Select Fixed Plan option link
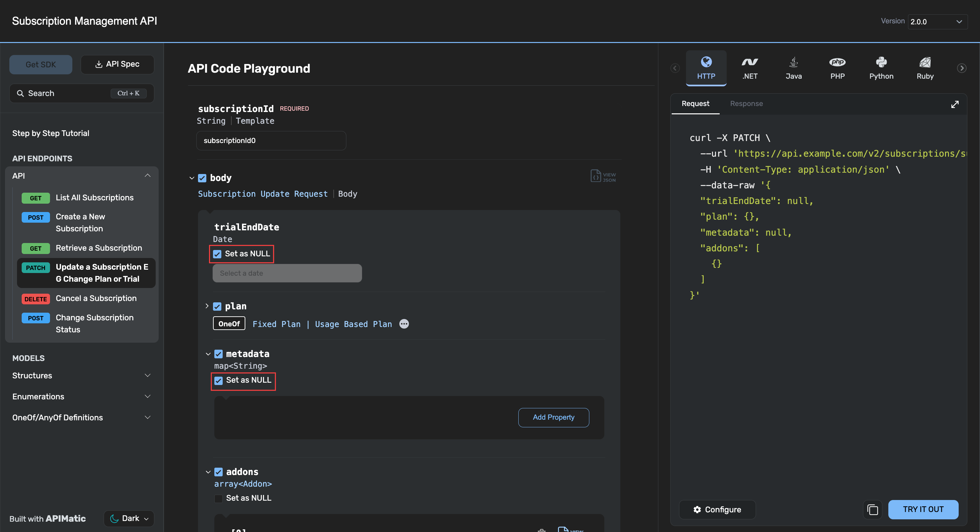Screen dimensions: 980x532 click(276, 324)
